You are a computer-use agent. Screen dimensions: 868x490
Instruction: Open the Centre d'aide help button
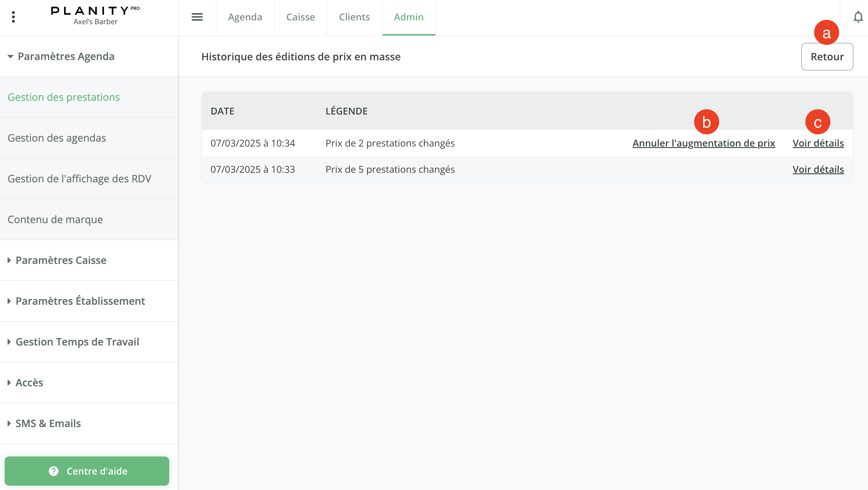click(87, 471)
